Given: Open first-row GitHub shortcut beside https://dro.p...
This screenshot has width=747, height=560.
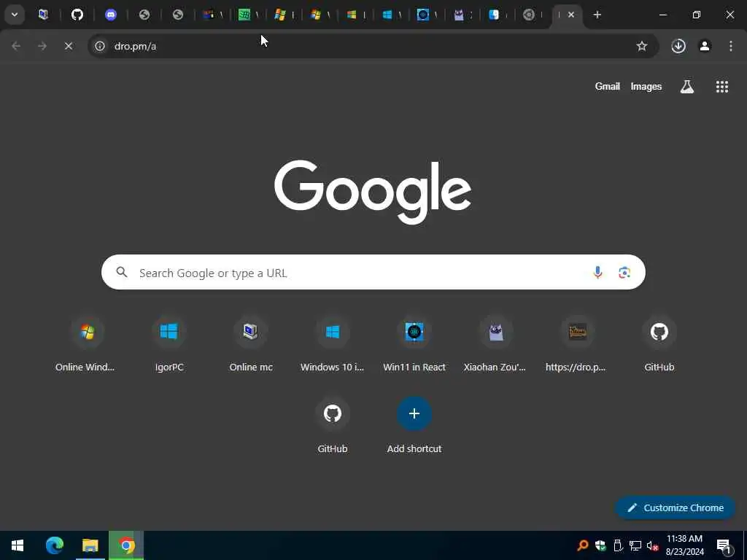Looking at the screenshot, I should [659, 344].
